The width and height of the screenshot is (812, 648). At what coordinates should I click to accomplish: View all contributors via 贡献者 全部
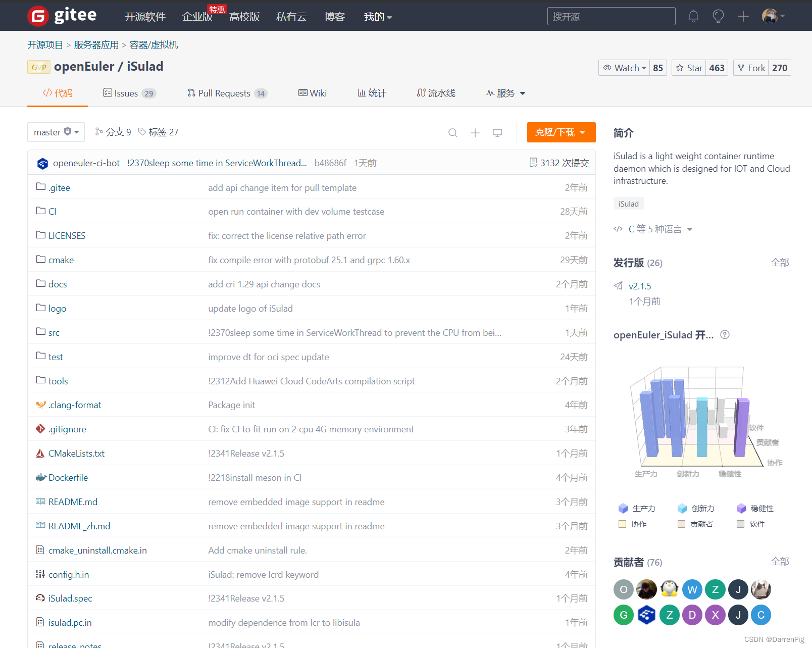[x=780, y=561]
